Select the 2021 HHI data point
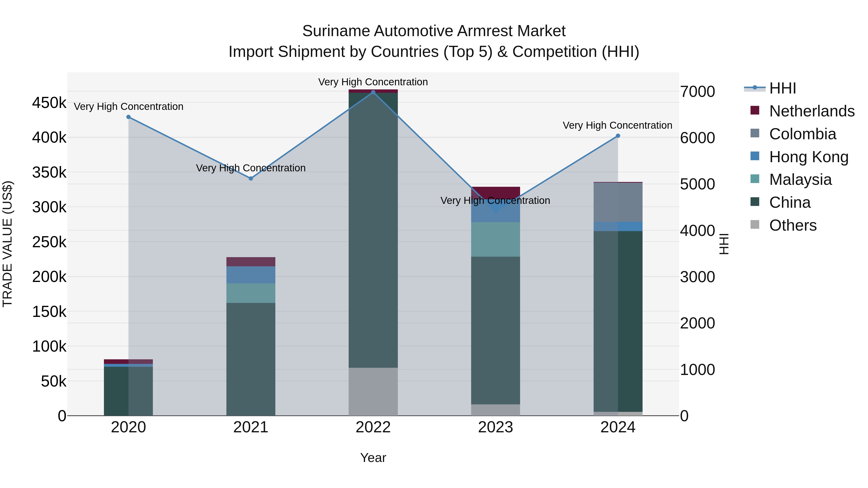The image size is (868, 488). click(x=251, y=179)
